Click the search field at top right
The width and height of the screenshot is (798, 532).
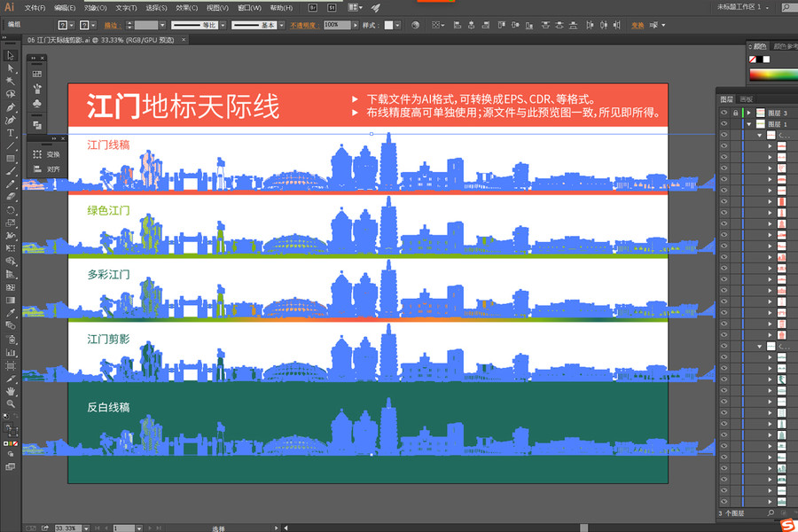[789, 7]
